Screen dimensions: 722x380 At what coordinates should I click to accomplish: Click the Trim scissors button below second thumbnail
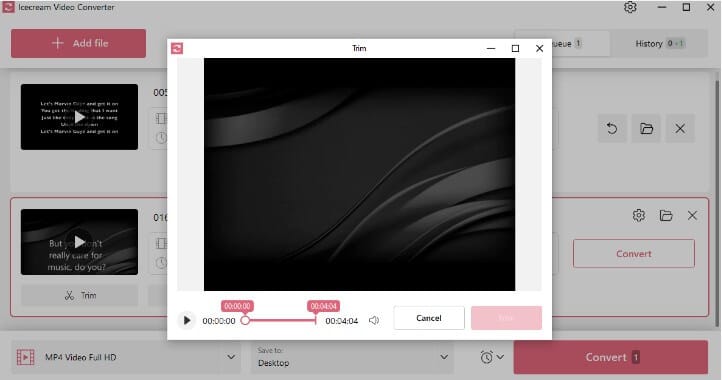coord(80,295)
